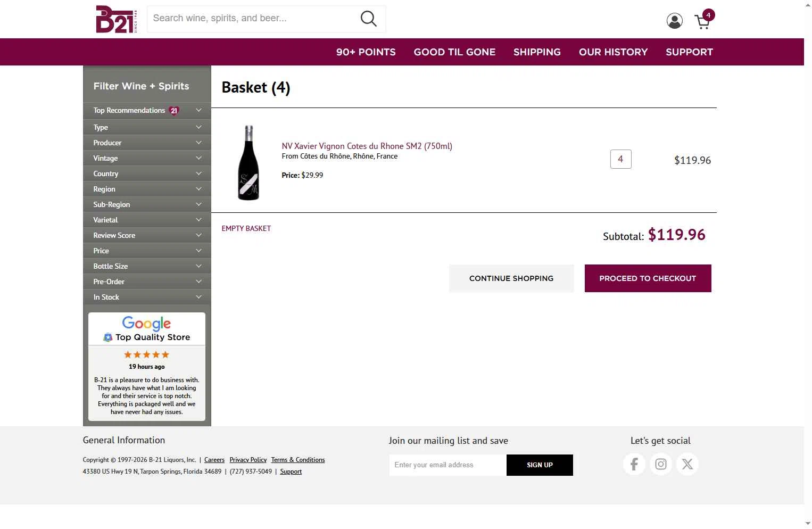The image size is (812, 529).
Task: Open the footer Support link
Action: tap(291, 472)
